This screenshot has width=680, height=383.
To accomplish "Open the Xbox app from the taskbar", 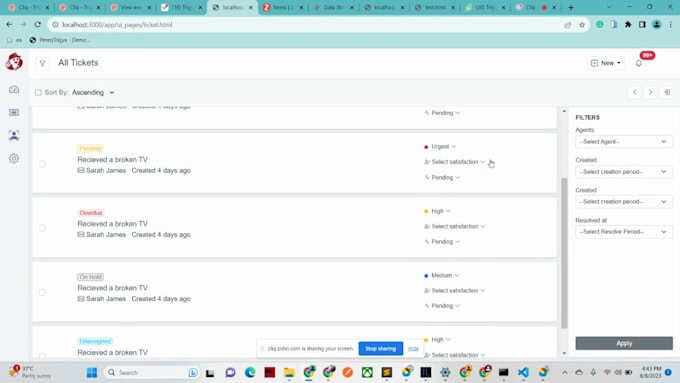I will pos(367,373).
